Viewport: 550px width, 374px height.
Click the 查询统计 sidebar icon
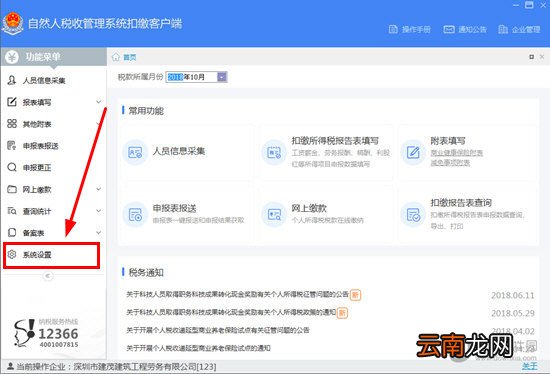point(12,211)
